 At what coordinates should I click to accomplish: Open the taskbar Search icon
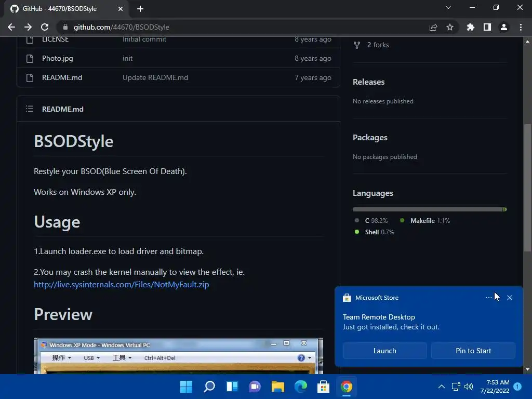[209, 387]
